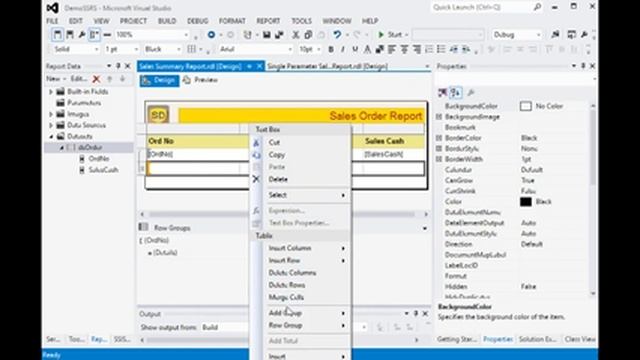Open the zoom 100% dropdown
The height and width of the screenshot is (360, 640).
(186, 35)
